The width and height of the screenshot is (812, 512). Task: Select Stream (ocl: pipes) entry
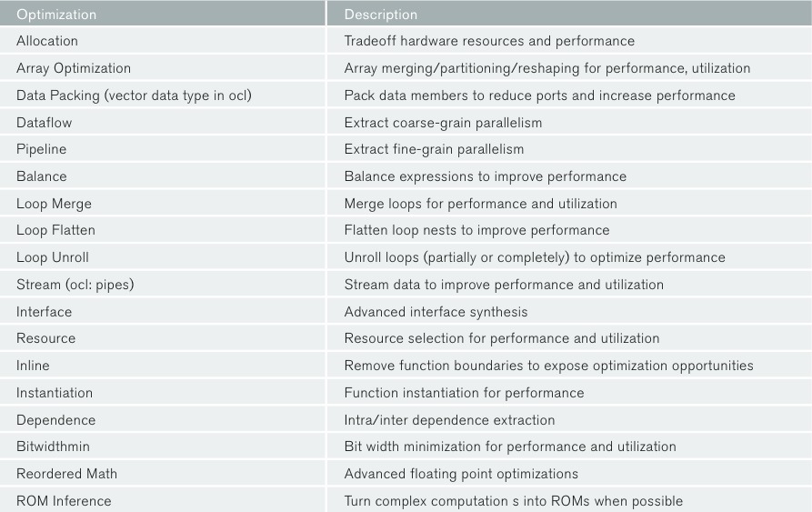75,285
